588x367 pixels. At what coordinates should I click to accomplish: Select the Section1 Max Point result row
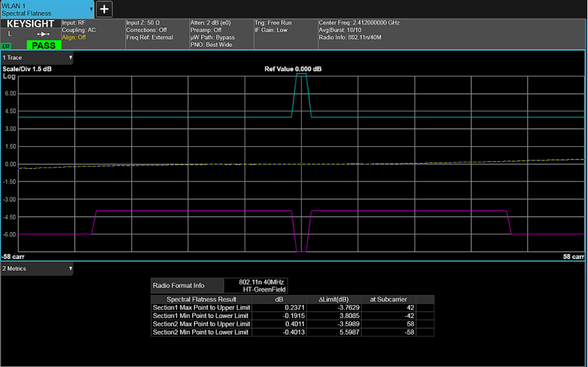pyautogui.click(x=293, y=308)
